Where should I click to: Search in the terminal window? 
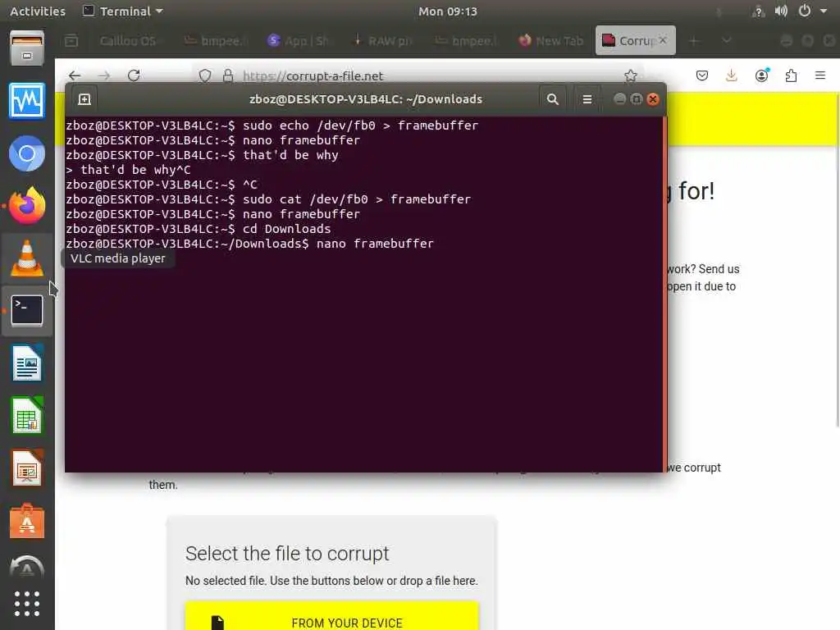(552, 99)
